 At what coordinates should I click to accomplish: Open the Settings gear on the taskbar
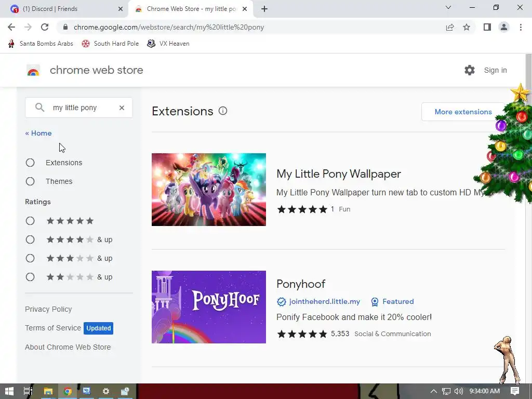tap(106, 391)
